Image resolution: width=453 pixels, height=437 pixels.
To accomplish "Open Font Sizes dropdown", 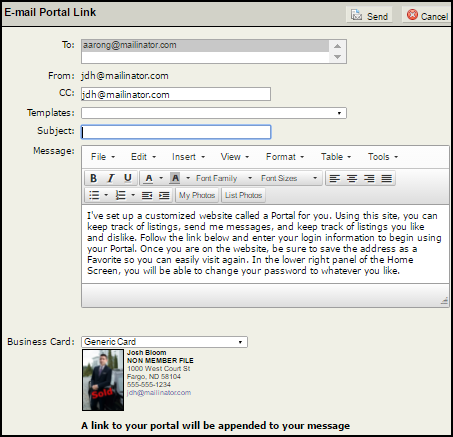I will coord(289,178).
